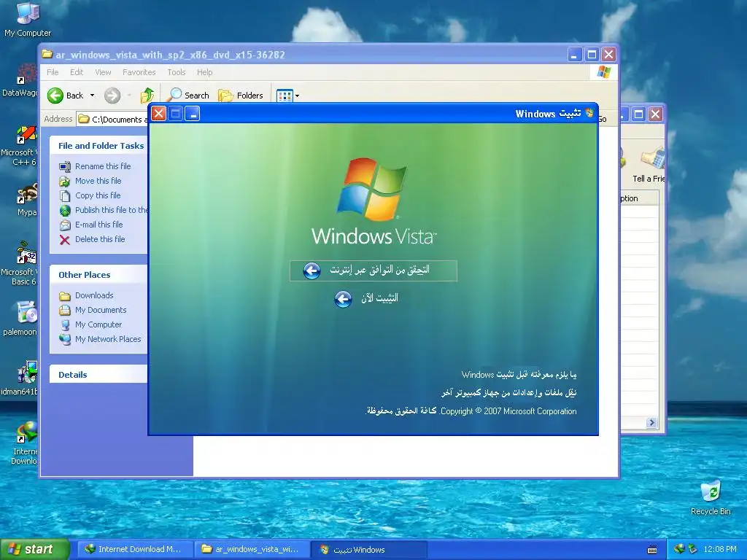
Task: Switch to تثبيت Windows taskbar button
Action: click(x=368, y=550)
